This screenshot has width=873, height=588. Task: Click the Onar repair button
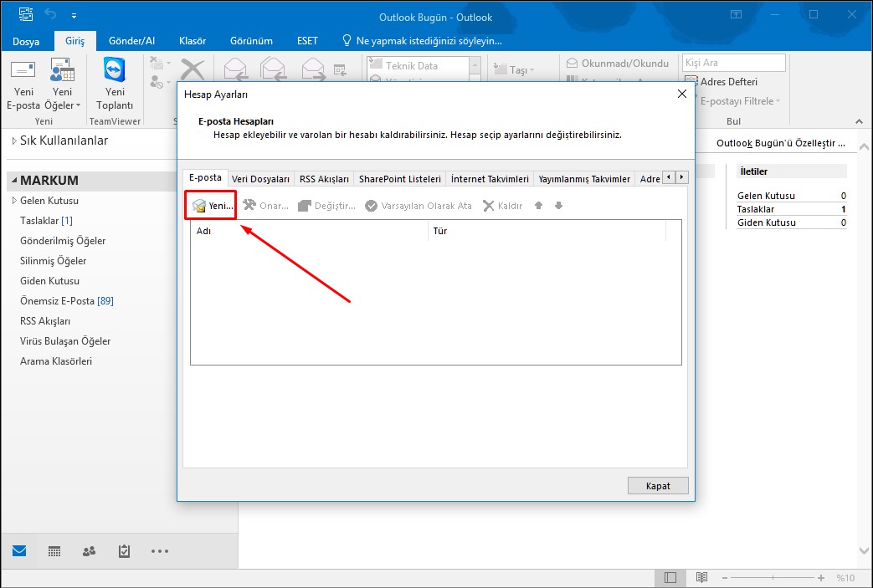point(265,206)
